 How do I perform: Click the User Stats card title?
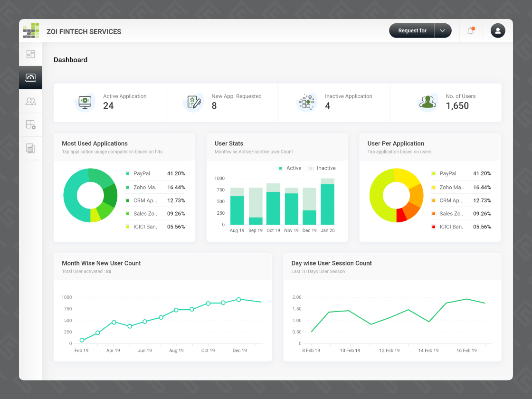229,143
